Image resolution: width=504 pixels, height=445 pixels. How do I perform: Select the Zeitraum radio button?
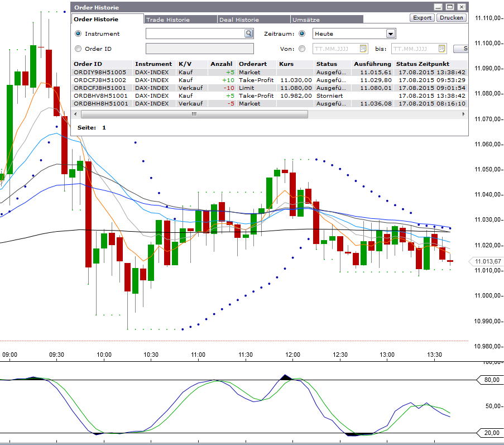(302, 34)
